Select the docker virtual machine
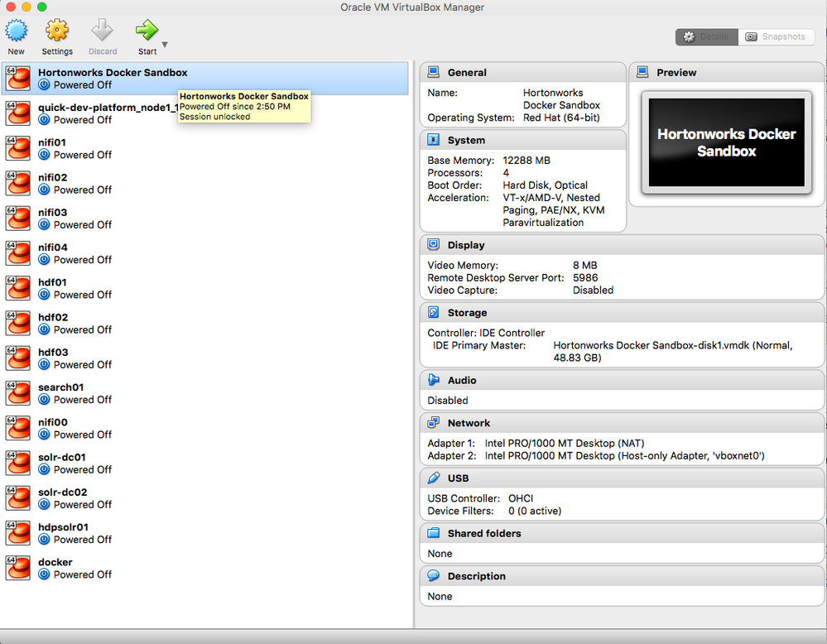The height and width of the screenshot is (644, 827). 83,567
